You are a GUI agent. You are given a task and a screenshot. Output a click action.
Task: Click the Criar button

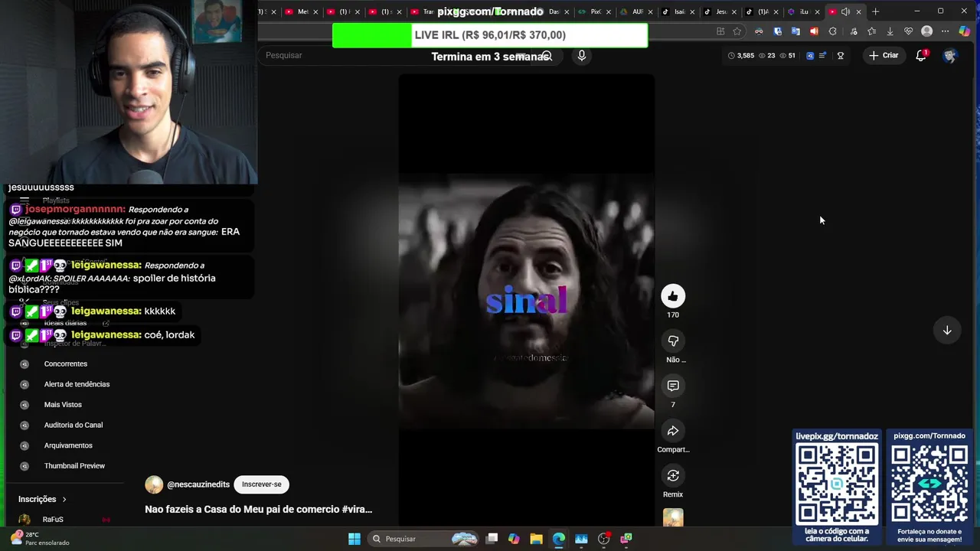coord(884,55)
